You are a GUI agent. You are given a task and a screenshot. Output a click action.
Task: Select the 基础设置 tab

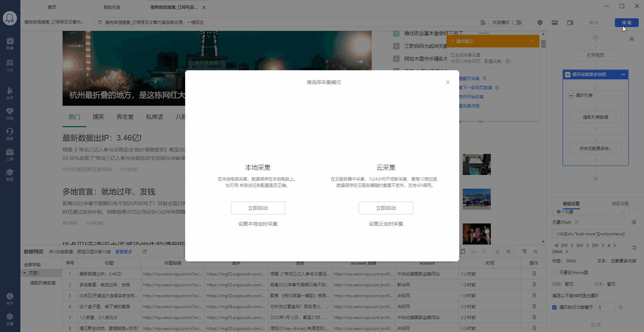coord(571,204)
